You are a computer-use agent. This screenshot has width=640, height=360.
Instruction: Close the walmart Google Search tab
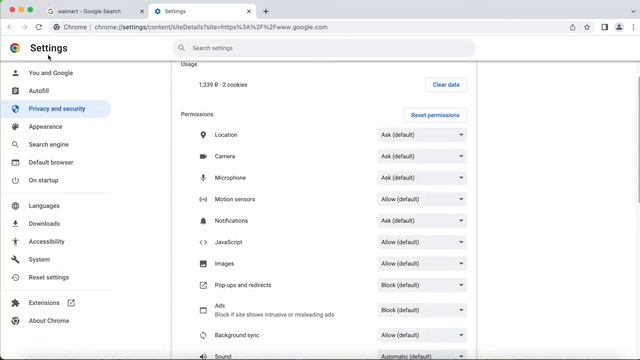pyautogui.click(x=142, y=11)
